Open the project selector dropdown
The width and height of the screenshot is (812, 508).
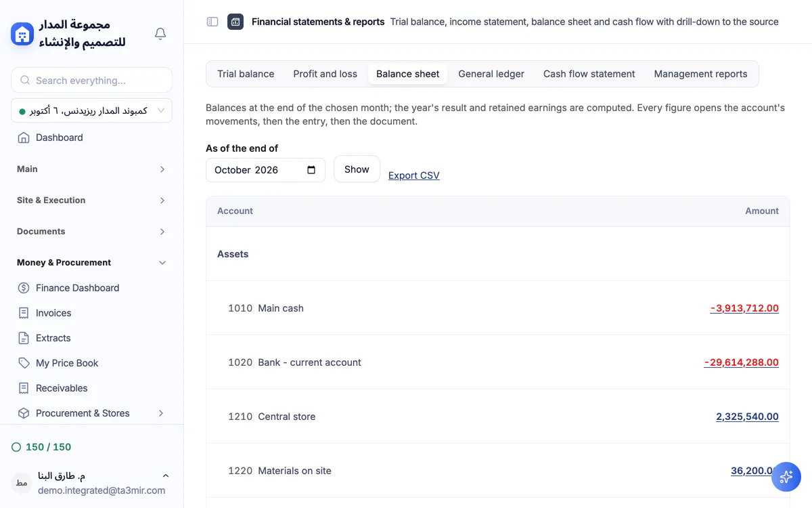91,110
